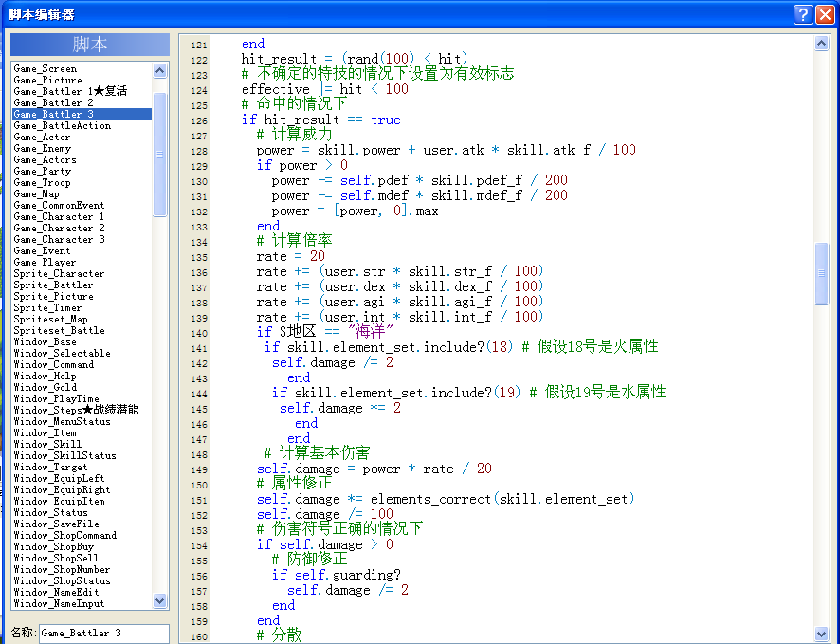This screenshot has width=840, height=644.
Task: Click script list scroll down arrow
Action: point(159,600)
